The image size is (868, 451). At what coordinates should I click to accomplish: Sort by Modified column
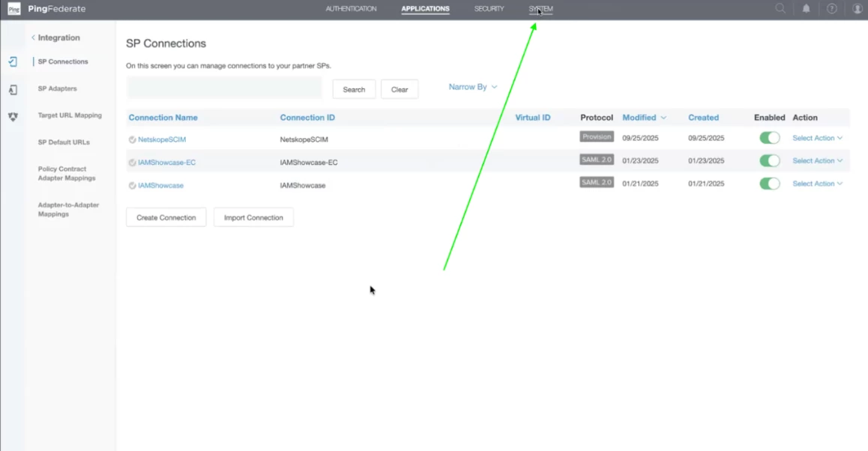pos(644,118)
